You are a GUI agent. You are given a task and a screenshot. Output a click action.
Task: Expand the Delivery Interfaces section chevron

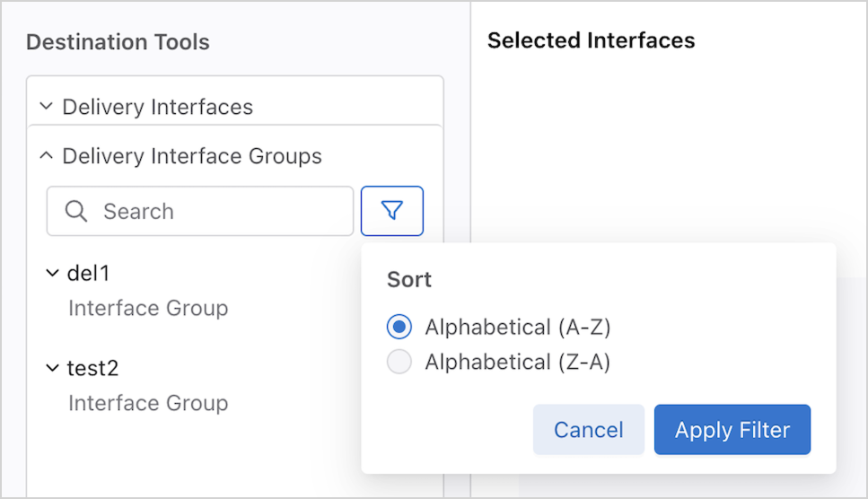(46, 107)
